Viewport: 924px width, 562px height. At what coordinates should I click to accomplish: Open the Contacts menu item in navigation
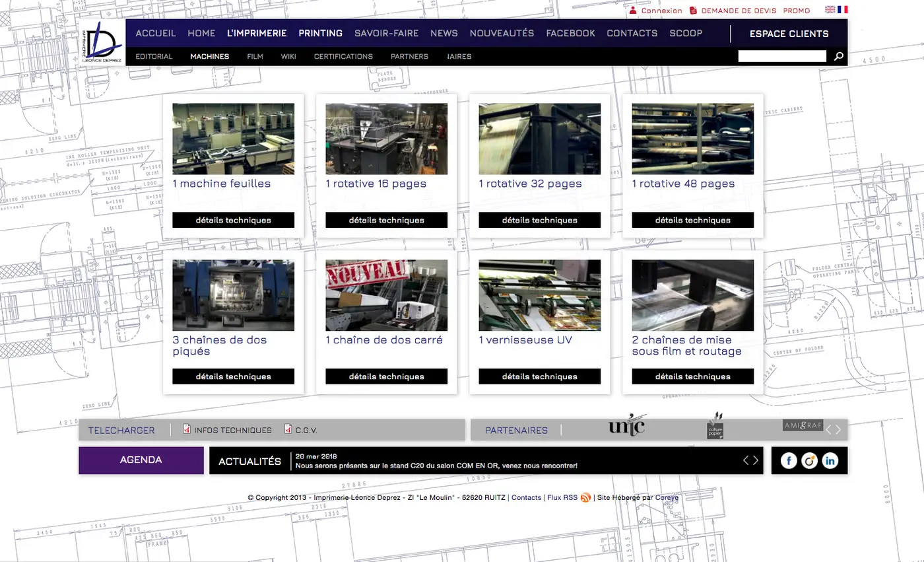click(x=632, y=33)
